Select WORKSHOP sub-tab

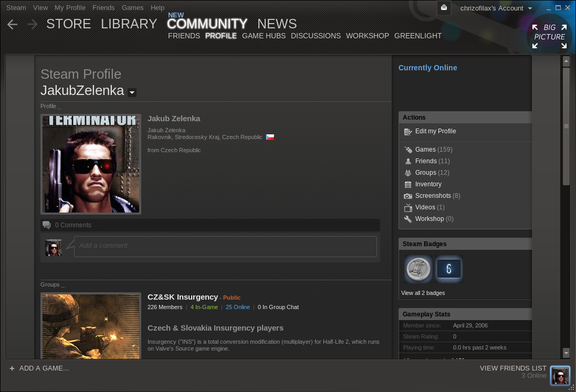pos(368,36)
